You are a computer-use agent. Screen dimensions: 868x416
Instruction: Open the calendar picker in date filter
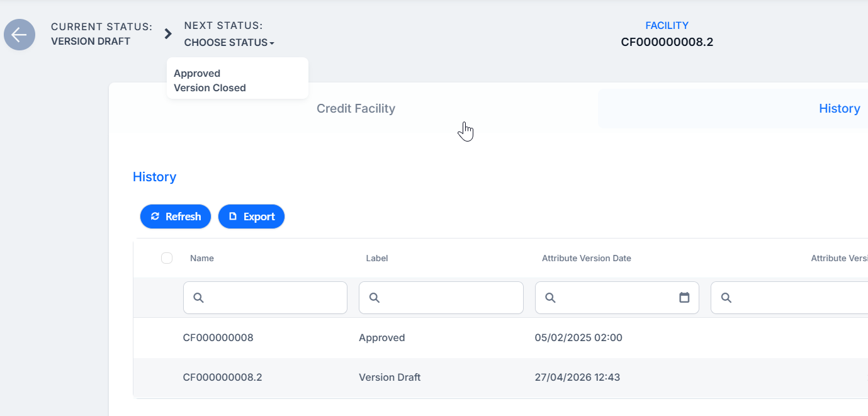pos(684,298)
